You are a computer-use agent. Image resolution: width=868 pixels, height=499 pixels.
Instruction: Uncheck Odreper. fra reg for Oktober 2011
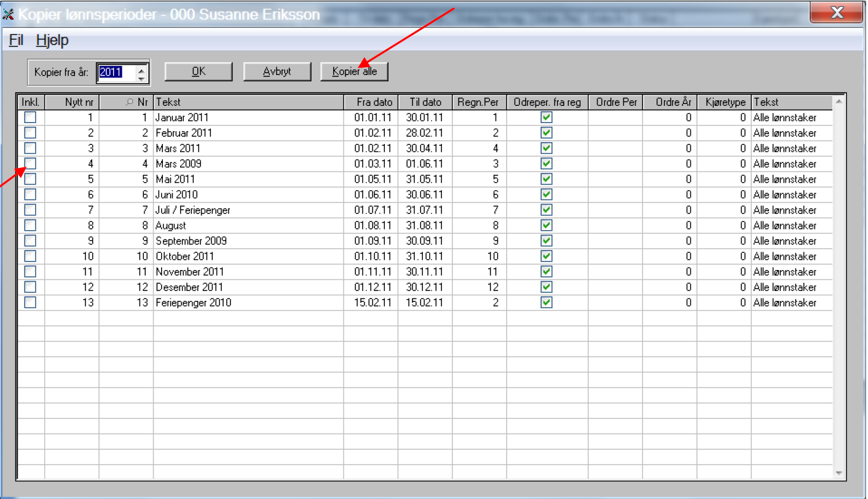(546, 256)
